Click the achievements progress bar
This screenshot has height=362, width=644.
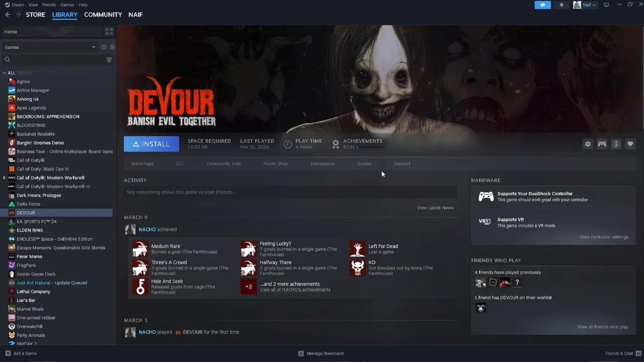(370, 147)
